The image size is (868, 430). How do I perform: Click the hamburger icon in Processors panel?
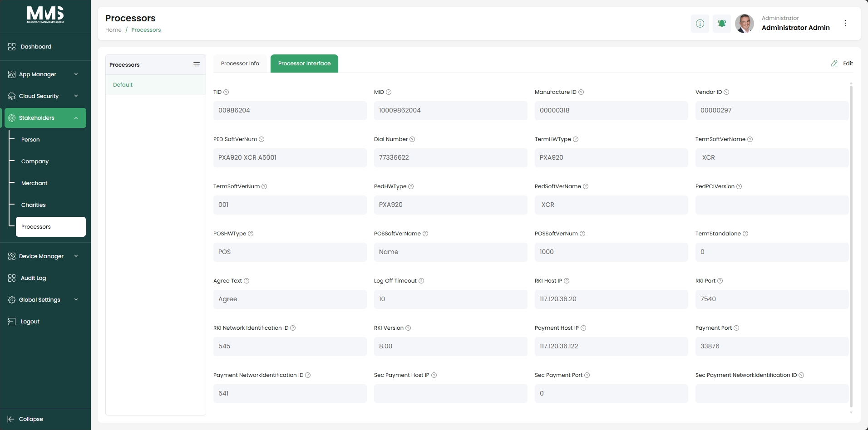pos(197,64)
